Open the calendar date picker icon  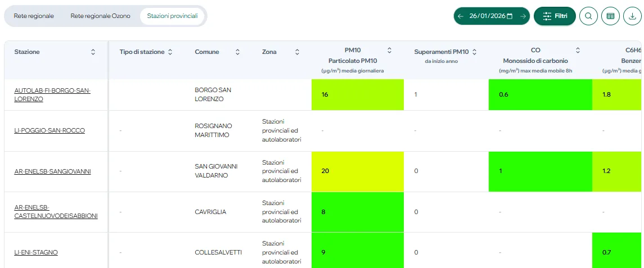[x=510, y=16]
